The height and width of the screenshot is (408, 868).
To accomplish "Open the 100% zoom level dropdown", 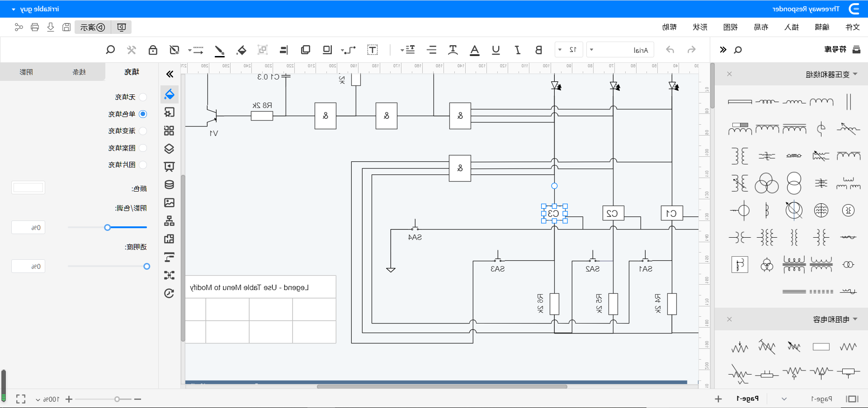I will point(48,399).
